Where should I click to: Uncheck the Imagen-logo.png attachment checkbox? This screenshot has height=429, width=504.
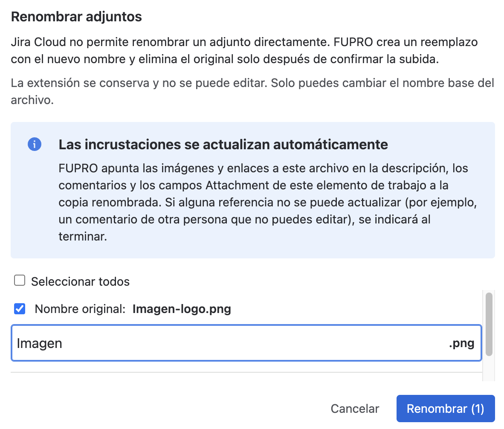20,309
